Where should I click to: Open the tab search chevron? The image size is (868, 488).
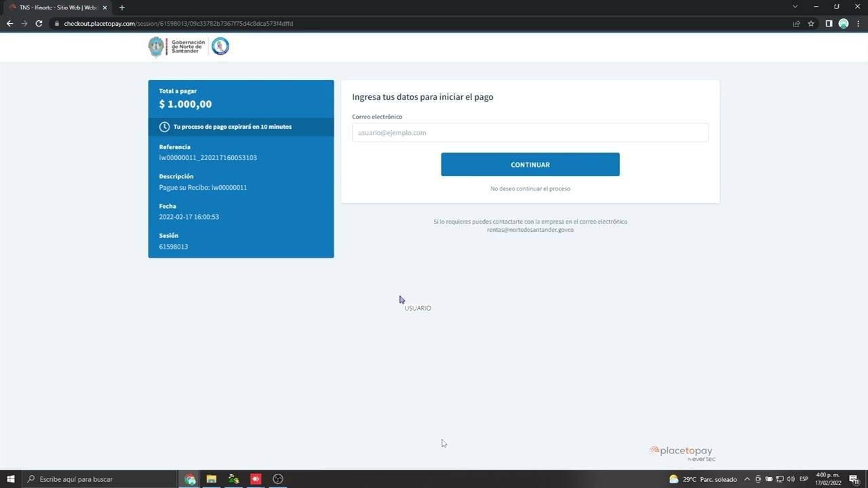[795, 6]
